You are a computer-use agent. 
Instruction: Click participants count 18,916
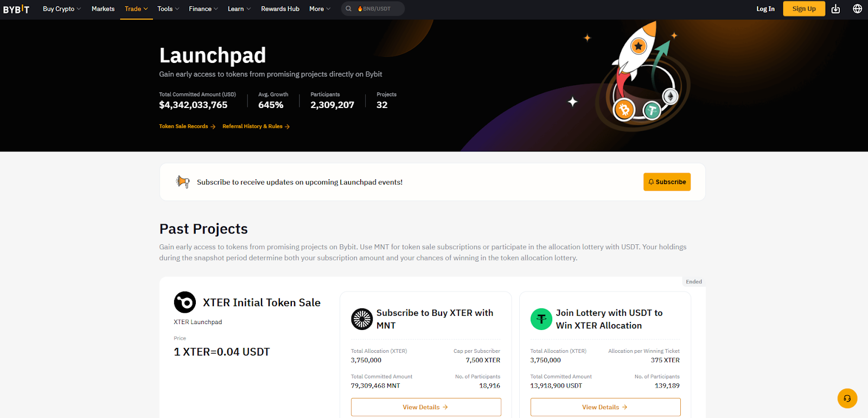[489, 385]
